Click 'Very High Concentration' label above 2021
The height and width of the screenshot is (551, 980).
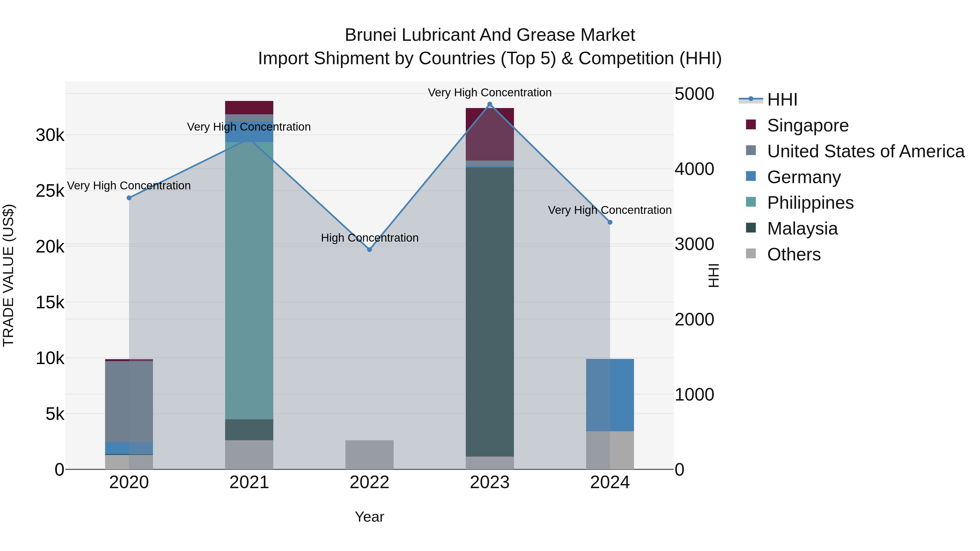click(249, 127)
